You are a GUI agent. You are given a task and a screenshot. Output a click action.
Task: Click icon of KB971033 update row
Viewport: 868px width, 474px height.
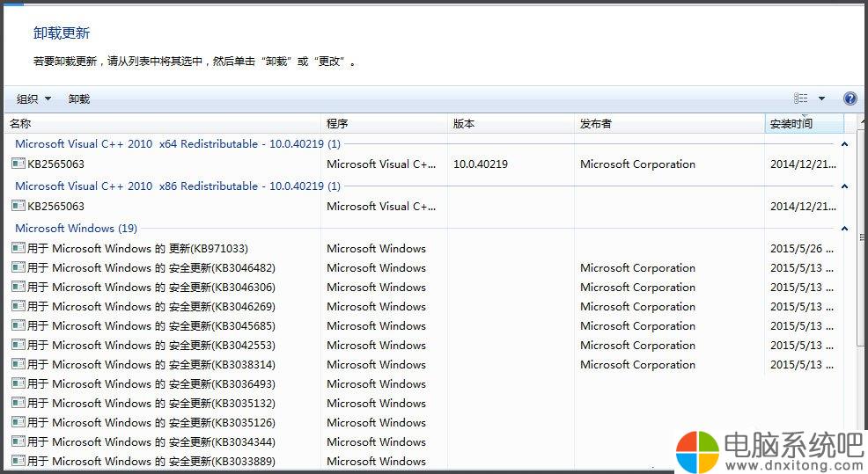18,248
